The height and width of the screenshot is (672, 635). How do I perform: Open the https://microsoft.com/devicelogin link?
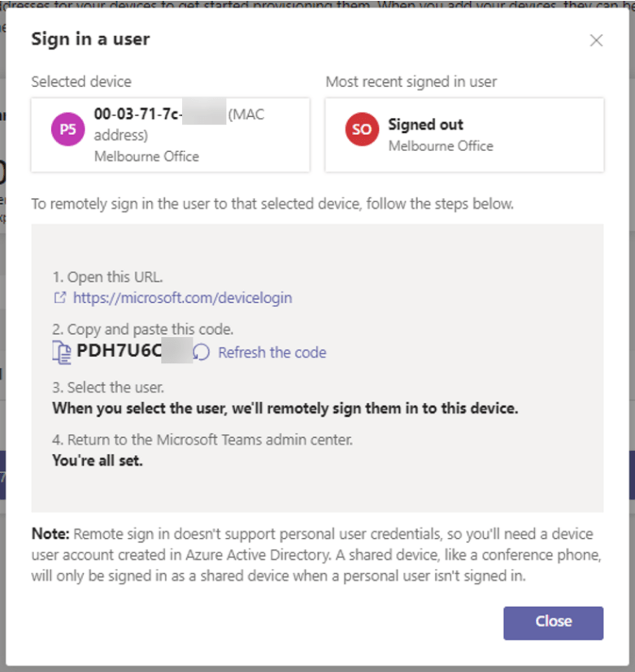coord(182,297)
